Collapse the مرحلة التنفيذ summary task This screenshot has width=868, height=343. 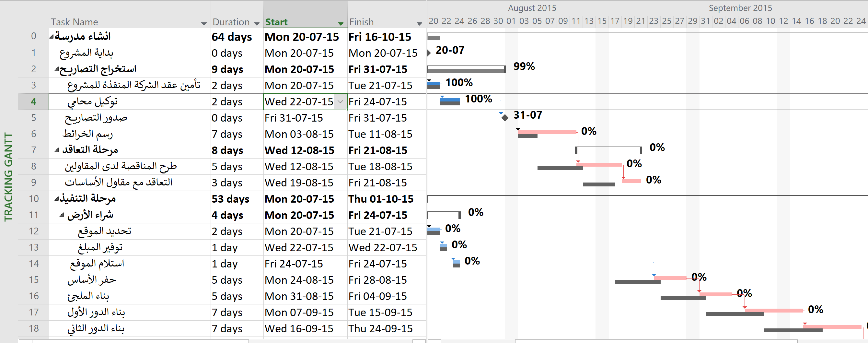(x=57, y=199)
